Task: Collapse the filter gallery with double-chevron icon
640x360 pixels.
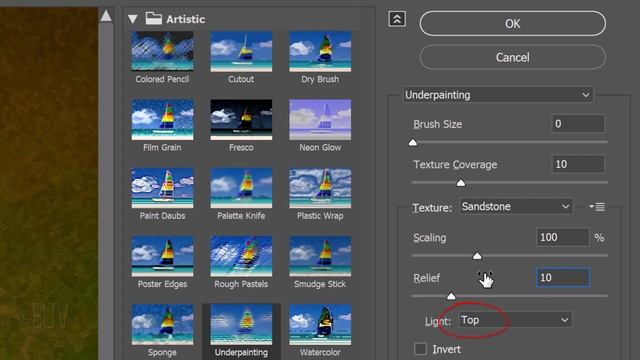Action: 397,19
